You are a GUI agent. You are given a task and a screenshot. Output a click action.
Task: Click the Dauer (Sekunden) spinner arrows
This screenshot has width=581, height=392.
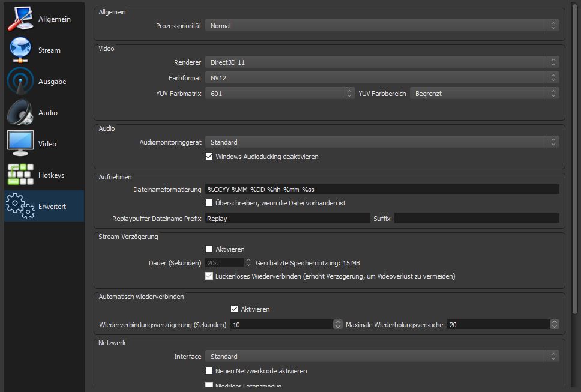tap(248, 262)
